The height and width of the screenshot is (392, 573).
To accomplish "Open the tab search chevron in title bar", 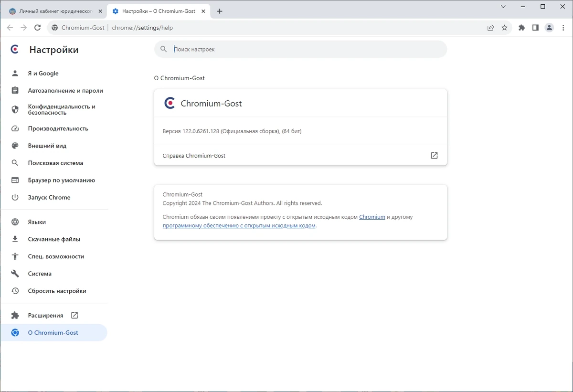I will tap(504, 7).
